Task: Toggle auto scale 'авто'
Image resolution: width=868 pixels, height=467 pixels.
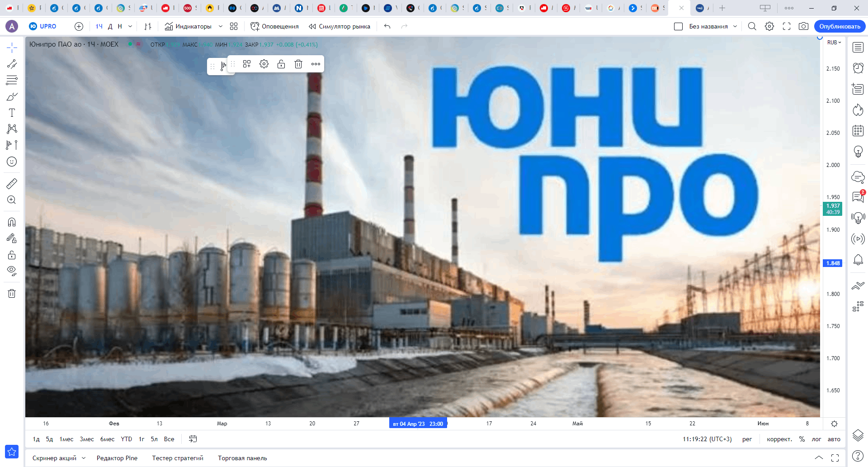Action: (834, 439)
